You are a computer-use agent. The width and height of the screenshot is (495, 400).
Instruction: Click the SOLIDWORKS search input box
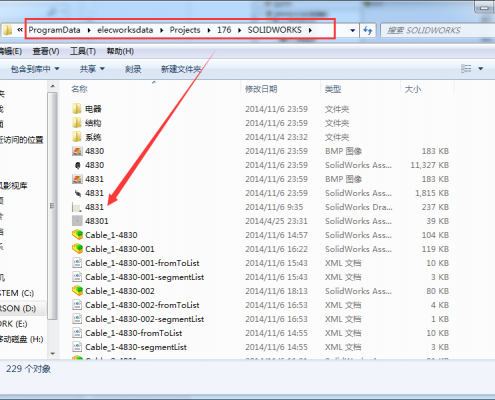coord(437,30)
